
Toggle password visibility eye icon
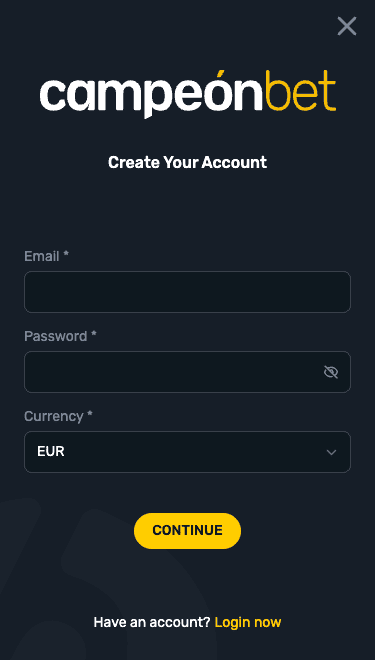click(x=331, y=372)
